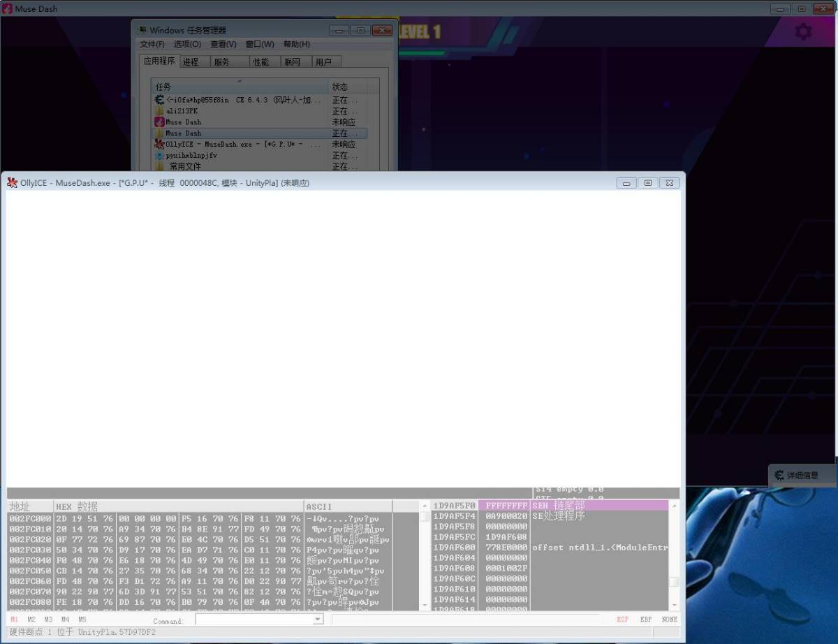Select stack entry 1D9AF608 value 0001002F
Image resolution: width=838 pixels, height=644 pixels.
(x=550, y=569)
